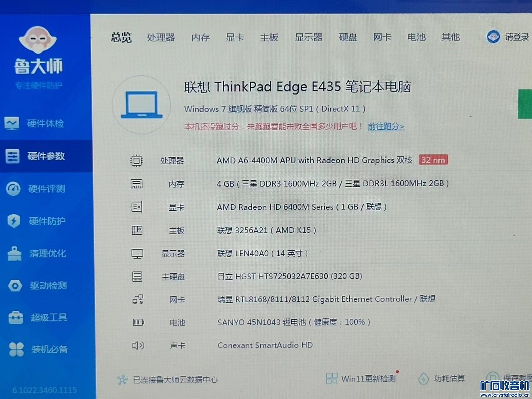This screenshot has width=532, height=399.
Task: Switch to 其他 tab
Action: [x=451, y=37]
